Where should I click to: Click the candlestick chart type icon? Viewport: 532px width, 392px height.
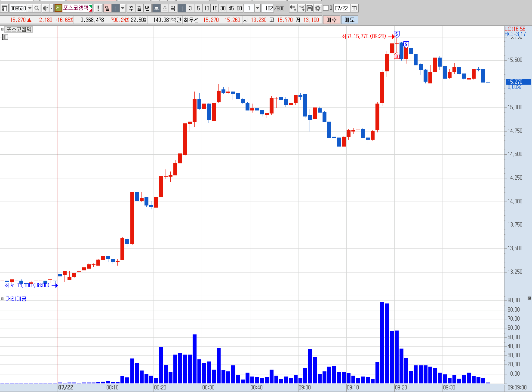tap(293, 8)
